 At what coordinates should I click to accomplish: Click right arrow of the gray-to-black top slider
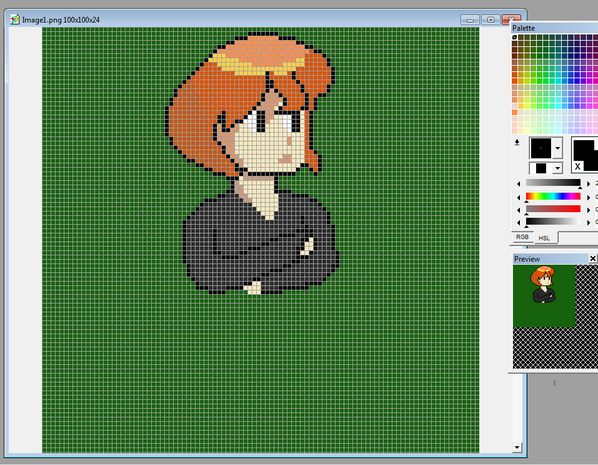tap(588, 184)
